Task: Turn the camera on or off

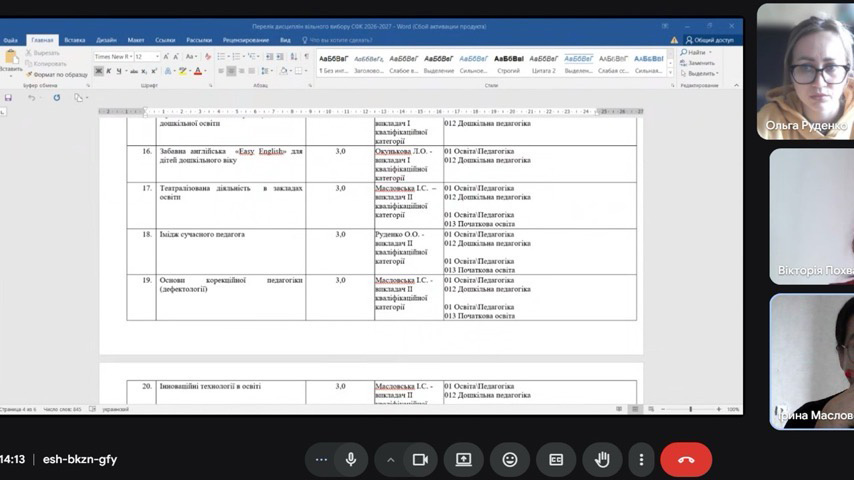Action: [x=420, y=459]
